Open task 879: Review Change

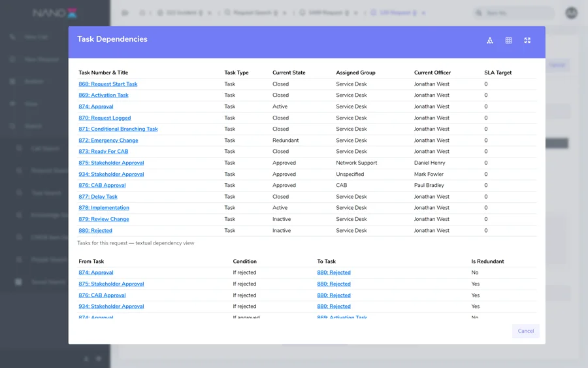tap(104, 219)
